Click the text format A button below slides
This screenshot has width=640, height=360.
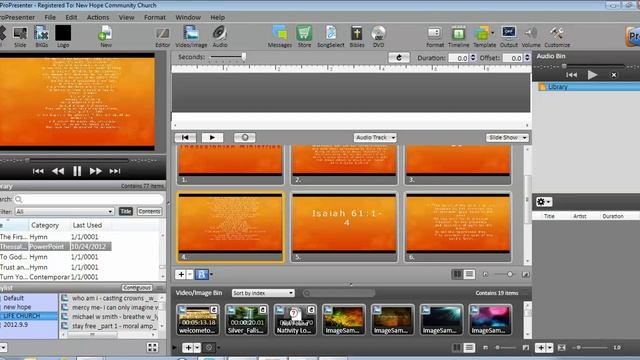point(202,274)
